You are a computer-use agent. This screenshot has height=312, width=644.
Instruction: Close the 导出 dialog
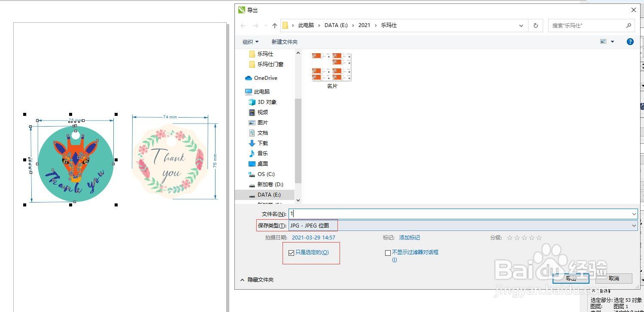point(634,10)
